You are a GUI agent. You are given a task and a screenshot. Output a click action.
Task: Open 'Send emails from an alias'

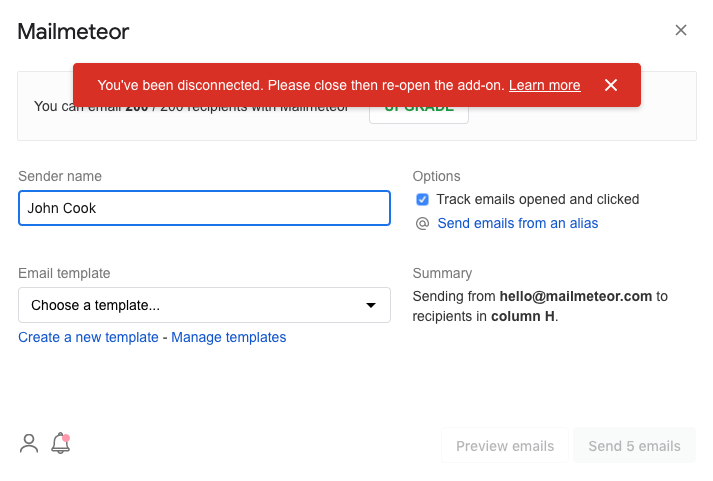pos(517,223)
